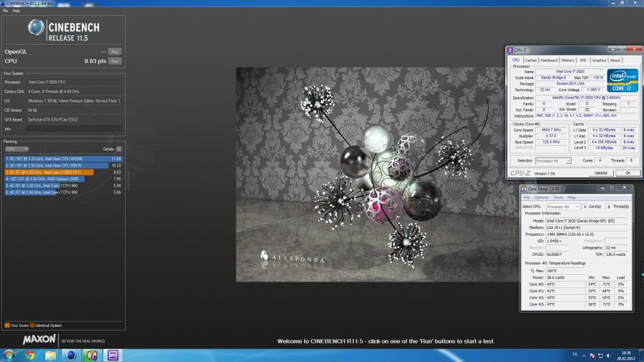Switch to CPU-Z Graphics tab
Image resolution: width=644 pixels, height=362 pixels.
(x=599, y=60)
